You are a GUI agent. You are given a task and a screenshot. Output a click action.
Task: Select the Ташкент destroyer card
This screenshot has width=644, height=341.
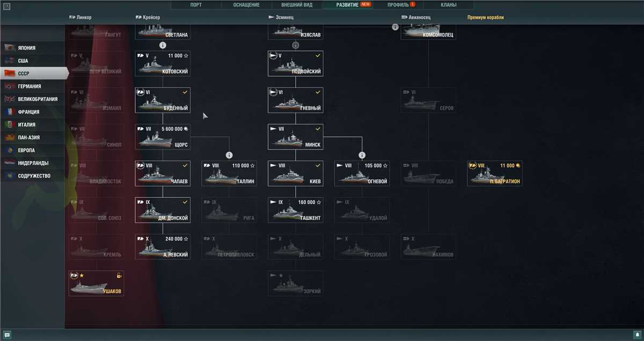[x=295, y=210]
